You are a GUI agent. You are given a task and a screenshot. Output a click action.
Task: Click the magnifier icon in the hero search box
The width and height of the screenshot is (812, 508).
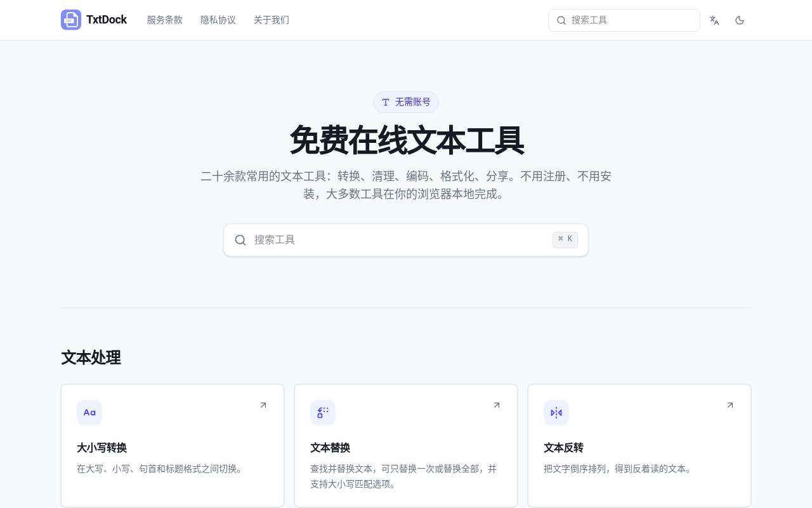click(240, 240)
